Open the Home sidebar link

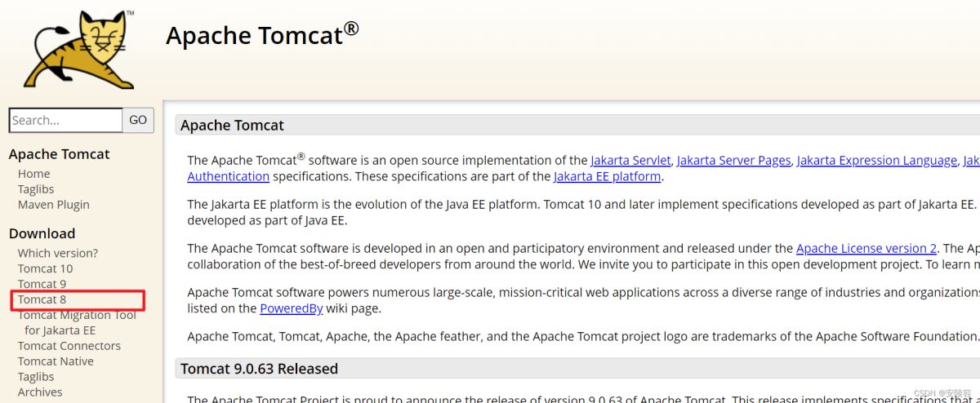(x=33, y=174)
